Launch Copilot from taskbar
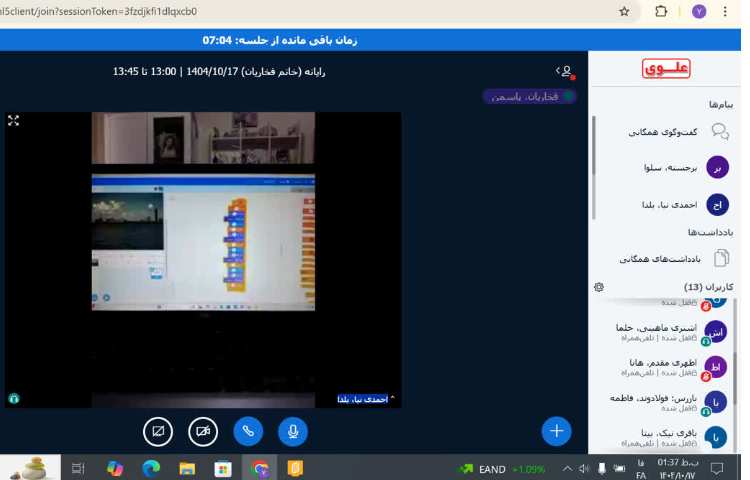Image resolution: width=750 pixels, height=480 pixels. tap(115, 469)
